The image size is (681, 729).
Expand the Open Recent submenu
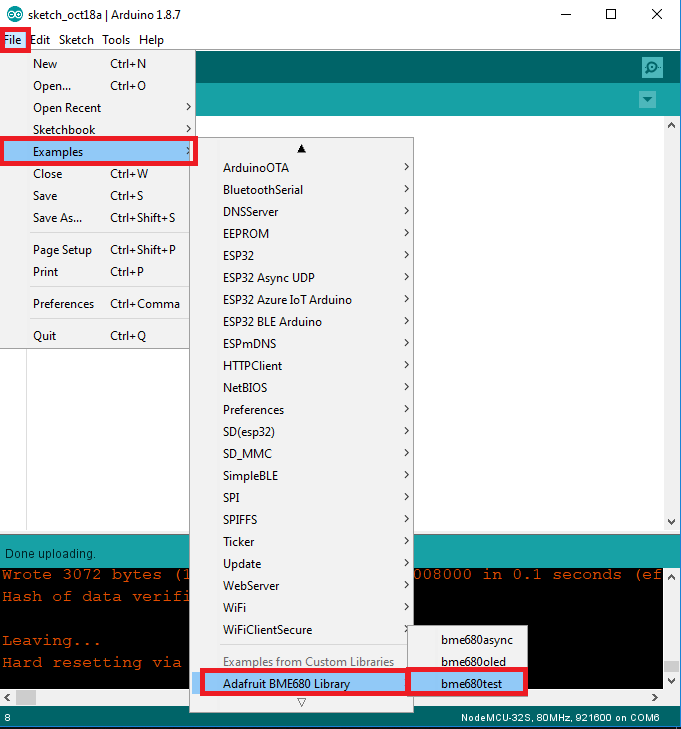[x=98, y=108]
